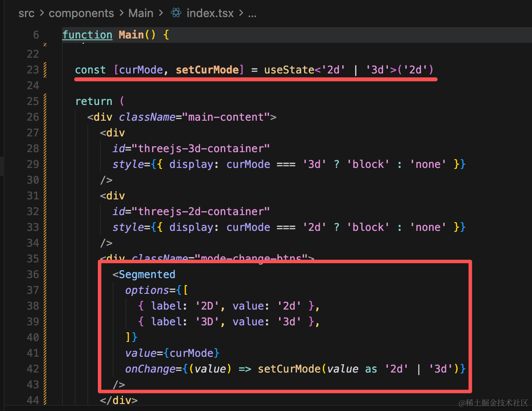Click the closing </div> tag on line 44
Viewport: 532px width, 411px height.
tap(119, 400)
